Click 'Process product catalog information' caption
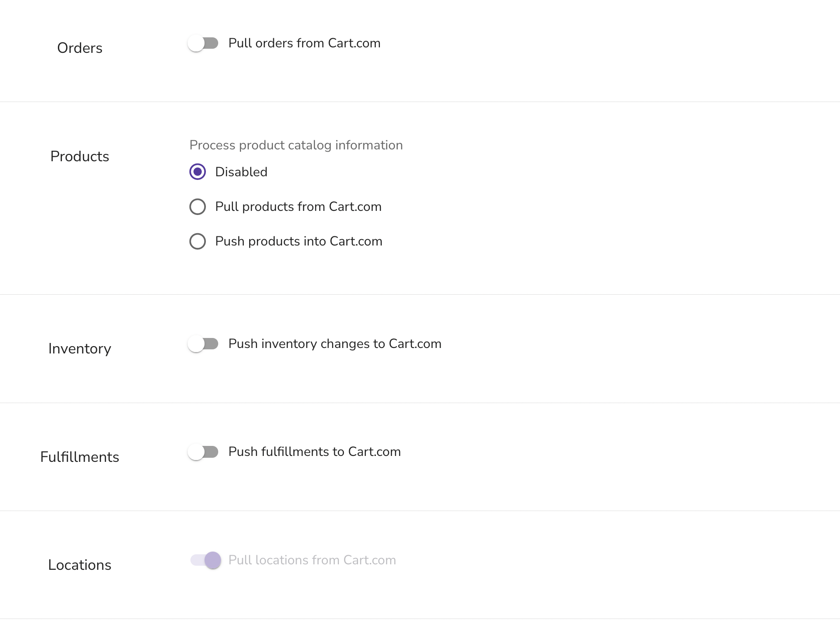Screen dimensions: 840x624 click(296, 145)
